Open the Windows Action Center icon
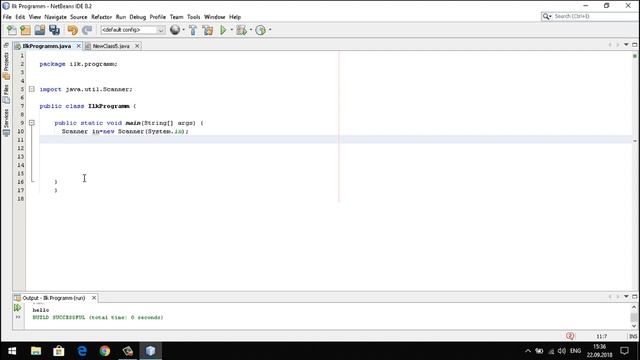The image size is (640, 360). click(624, 351)
